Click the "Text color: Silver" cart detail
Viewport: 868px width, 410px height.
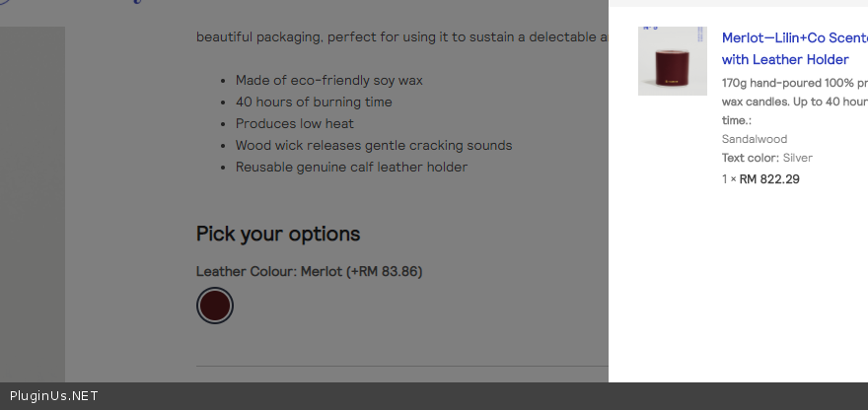pyautogui.click(x=767, y=158)
